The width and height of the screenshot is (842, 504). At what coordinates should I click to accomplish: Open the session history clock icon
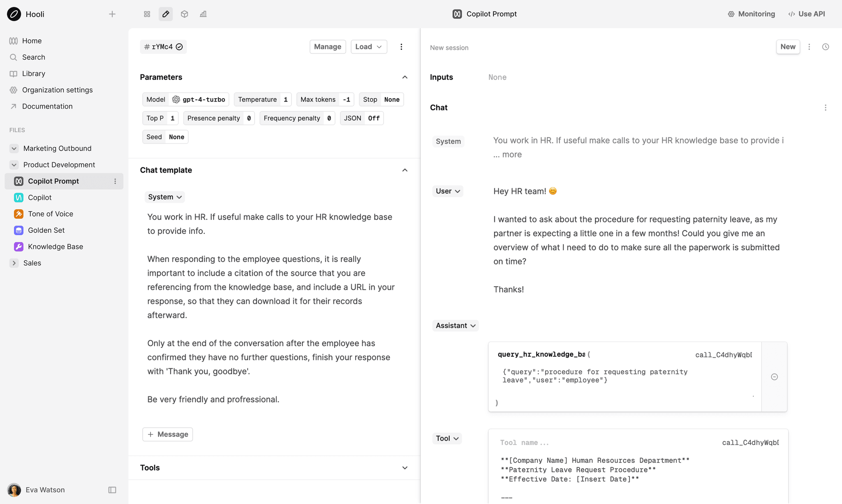pos(826,46)
